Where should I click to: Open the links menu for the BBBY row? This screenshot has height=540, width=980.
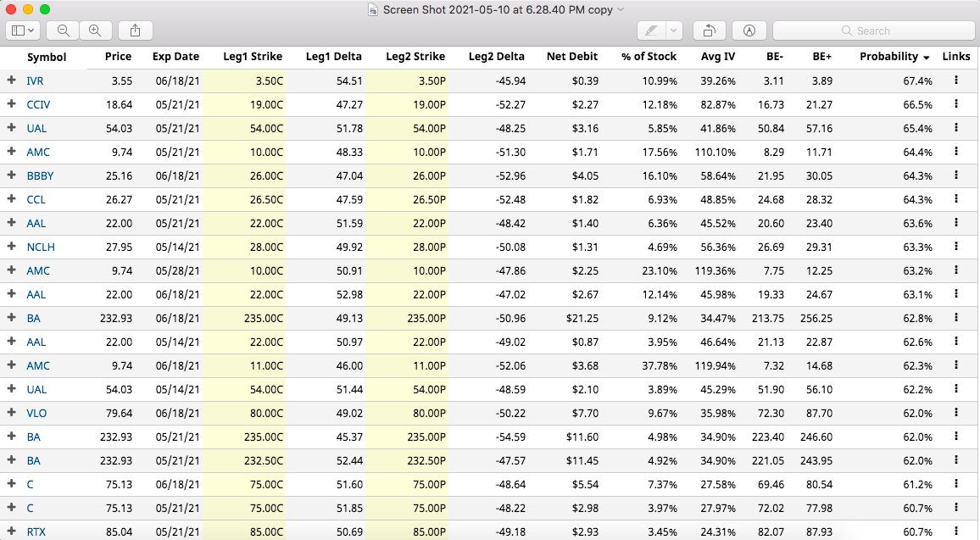coord(955,175)
